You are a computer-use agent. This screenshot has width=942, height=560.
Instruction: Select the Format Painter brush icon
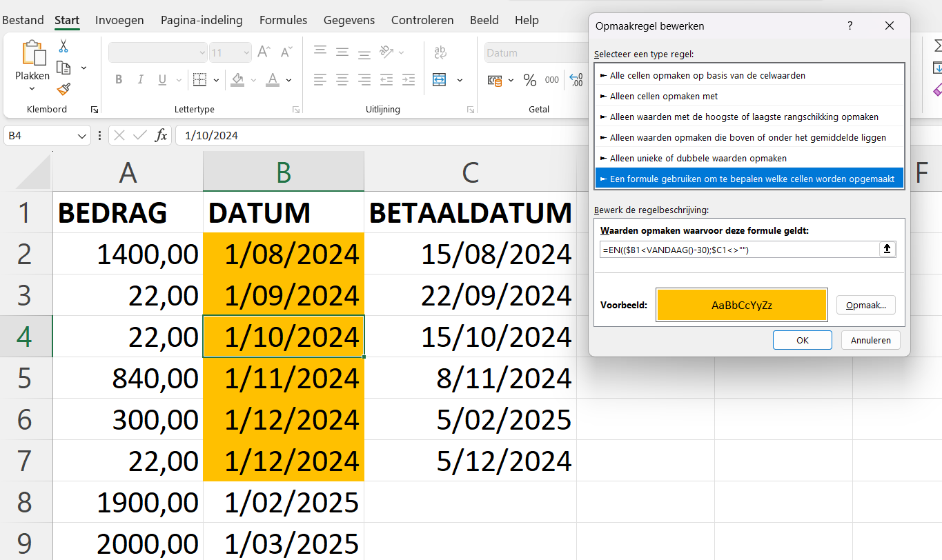pos(63,89)
